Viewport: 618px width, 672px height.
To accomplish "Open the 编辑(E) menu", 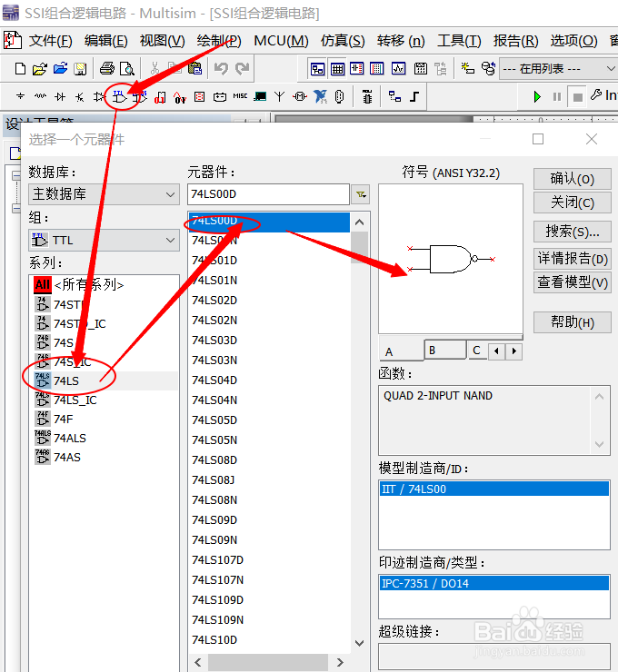I will (x=106, y=41).
